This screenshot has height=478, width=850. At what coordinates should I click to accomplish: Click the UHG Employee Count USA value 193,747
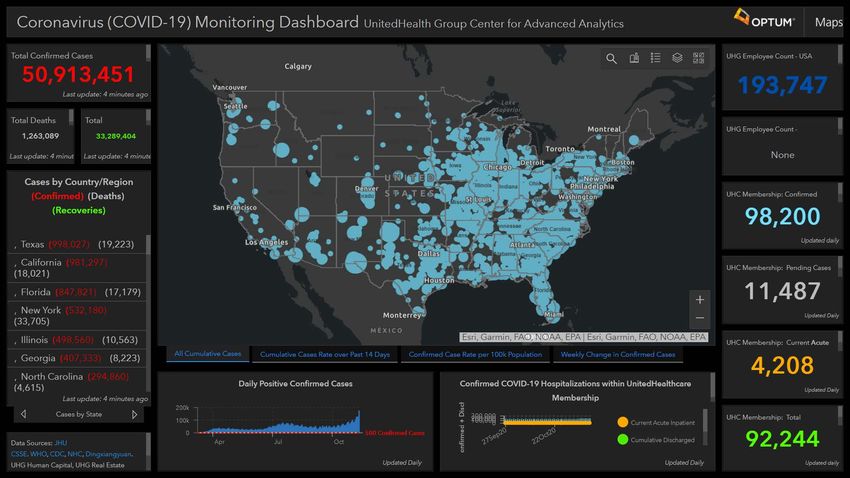pos(782,85)
